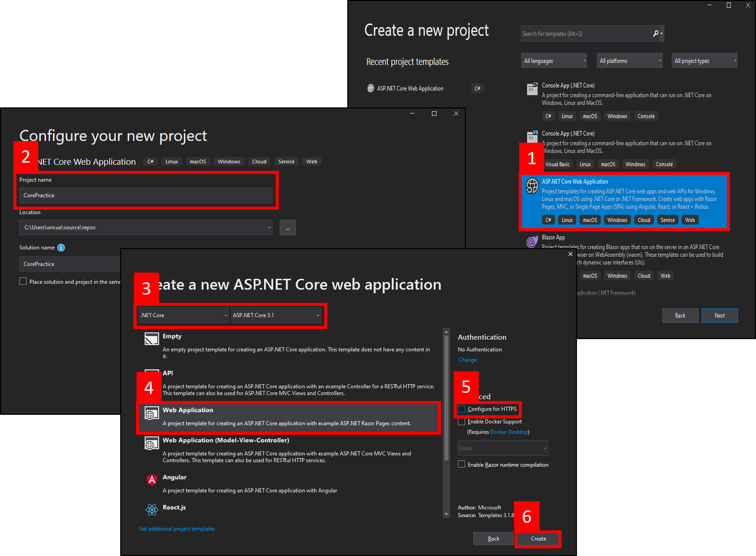Open the All project types dropdown
This screenshot has width=756, height=556.
click(x=705, y=61)
